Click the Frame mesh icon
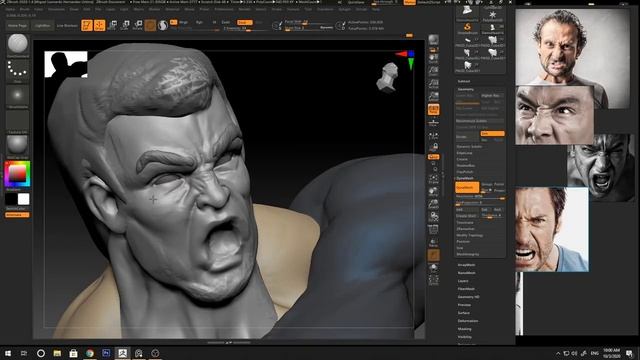The image size is (640, 360). pyautogui.click(x=433, y=179)
